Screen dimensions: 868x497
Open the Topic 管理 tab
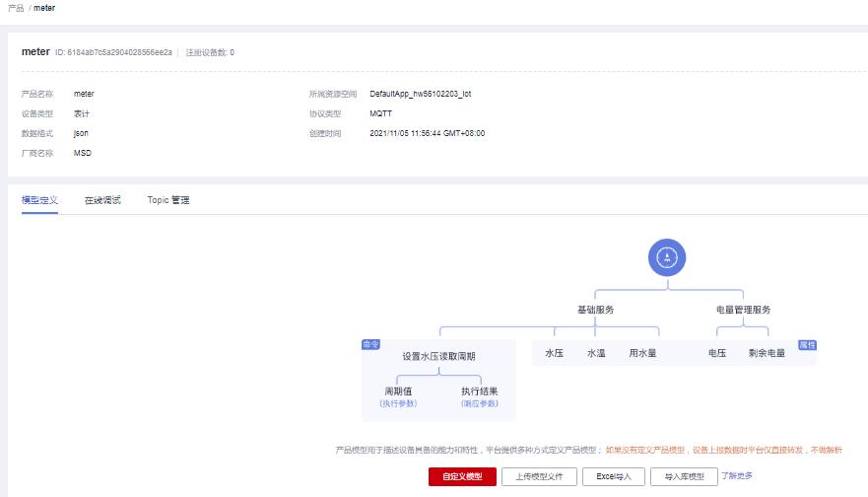point(168,200)
